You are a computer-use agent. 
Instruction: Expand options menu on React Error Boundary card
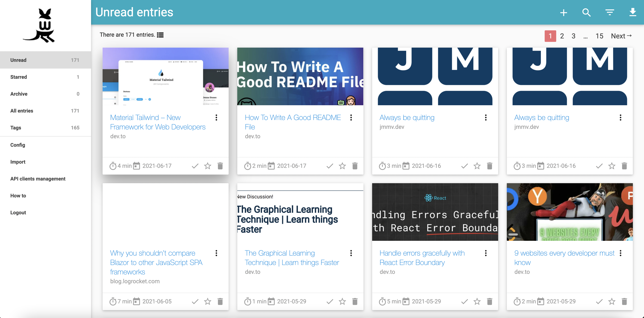click(x=485, y=253)
